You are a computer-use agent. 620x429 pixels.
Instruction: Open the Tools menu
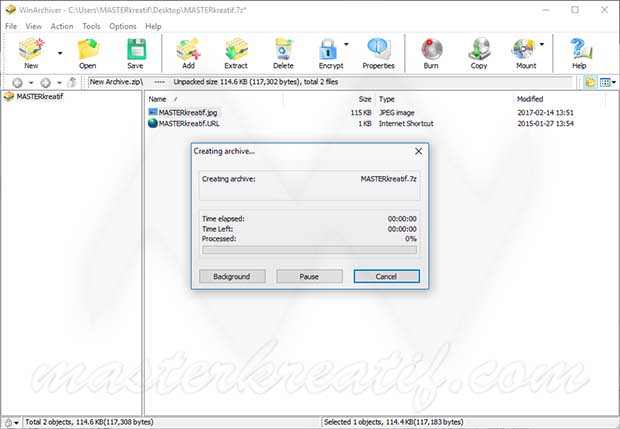pyautogui.click(x=91, y=26)
